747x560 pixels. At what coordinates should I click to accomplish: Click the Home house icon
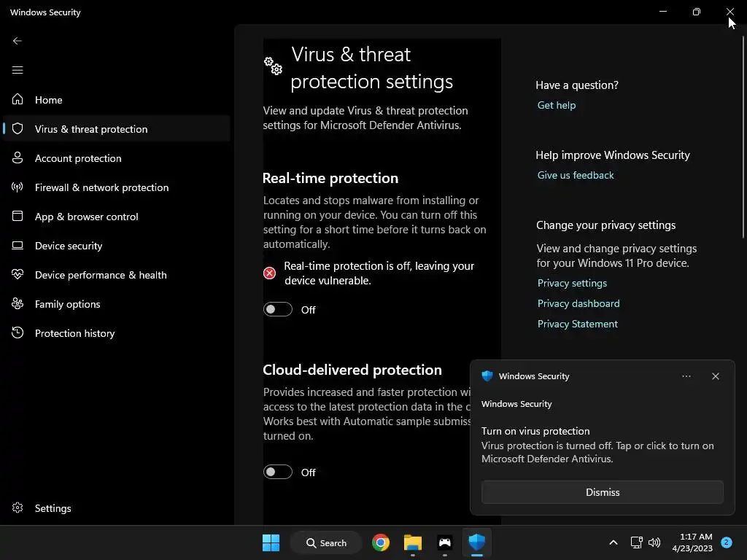[x=18, y=99]
